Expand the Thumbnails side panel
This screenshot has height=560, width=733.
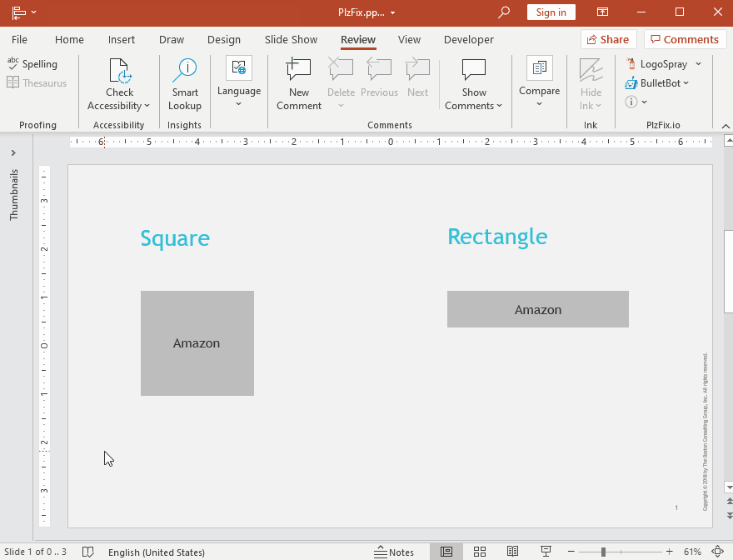point(13,153)
